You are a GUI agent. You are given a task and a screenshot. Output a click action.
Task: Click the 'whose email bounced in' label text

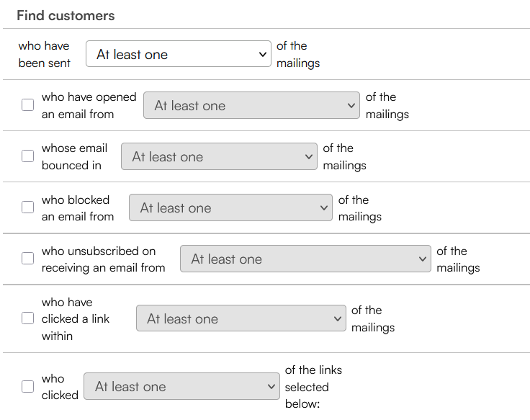pos(74,156)
